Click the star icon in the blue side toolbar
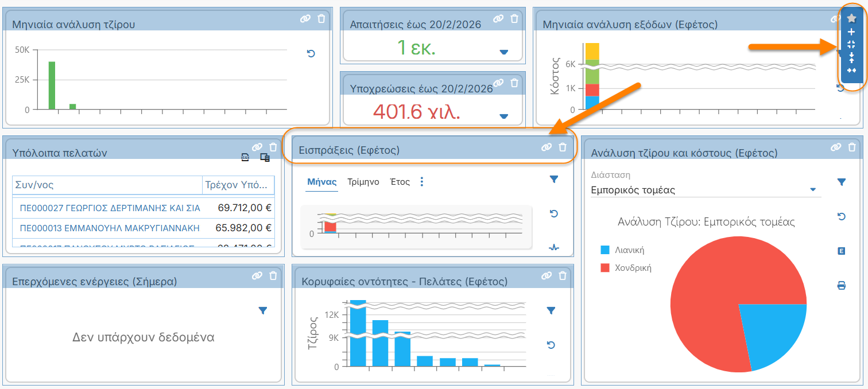Screen dimensions: 868x389 tap(851, 19)
